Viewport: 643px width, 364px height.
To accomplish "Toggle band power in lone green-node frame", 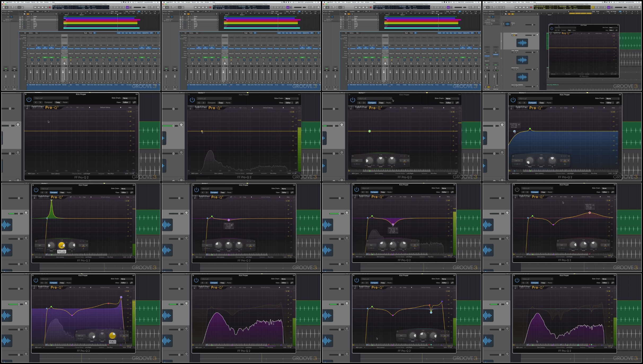I will click(353, 156).
